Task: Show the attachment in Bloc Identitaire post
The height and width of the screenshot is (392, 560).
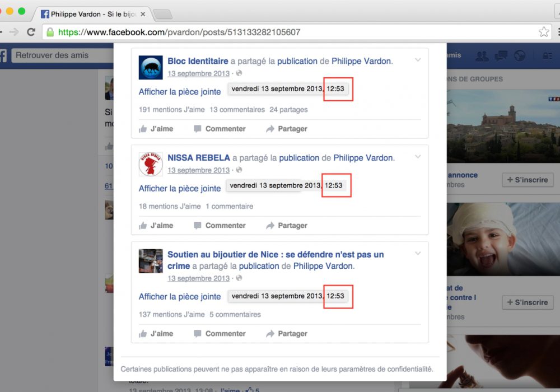Action: [180, 92]
